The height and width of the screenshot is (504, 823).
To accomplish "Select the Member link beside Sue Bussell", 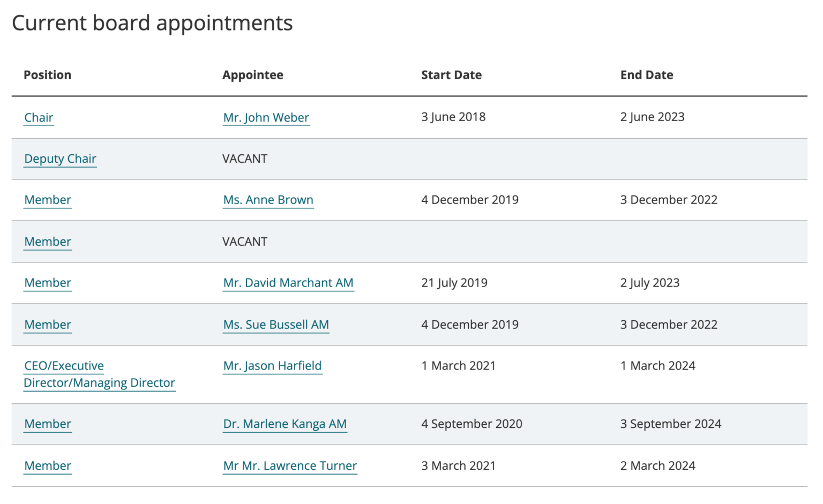I will click(x=47, y=325).
